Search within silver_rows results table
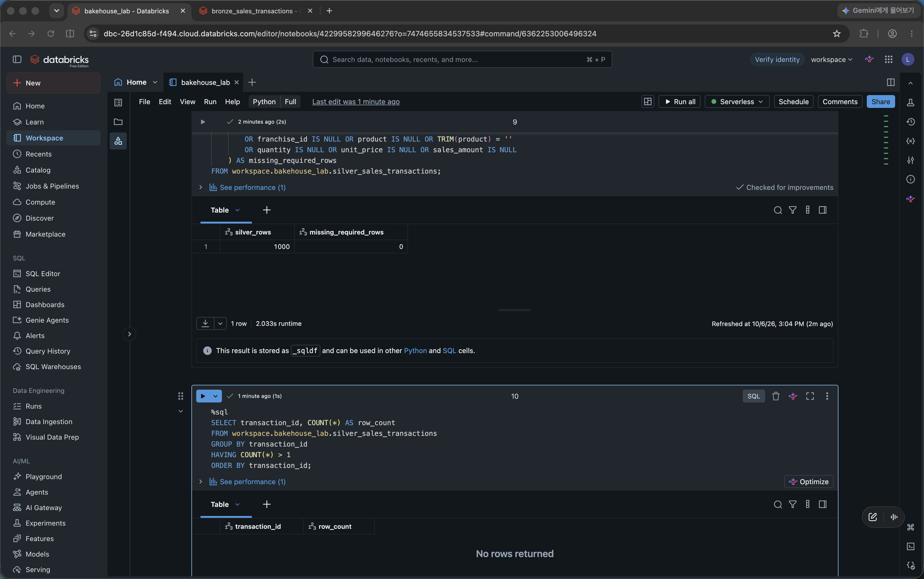924x579 pixels. [x=777, y=210]
